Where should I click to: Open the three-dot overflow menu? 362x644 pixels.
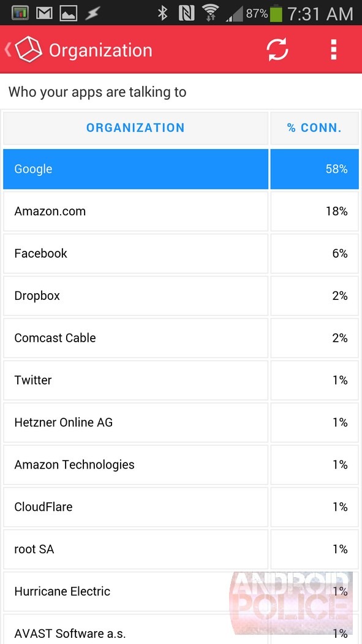coord(334,50)
